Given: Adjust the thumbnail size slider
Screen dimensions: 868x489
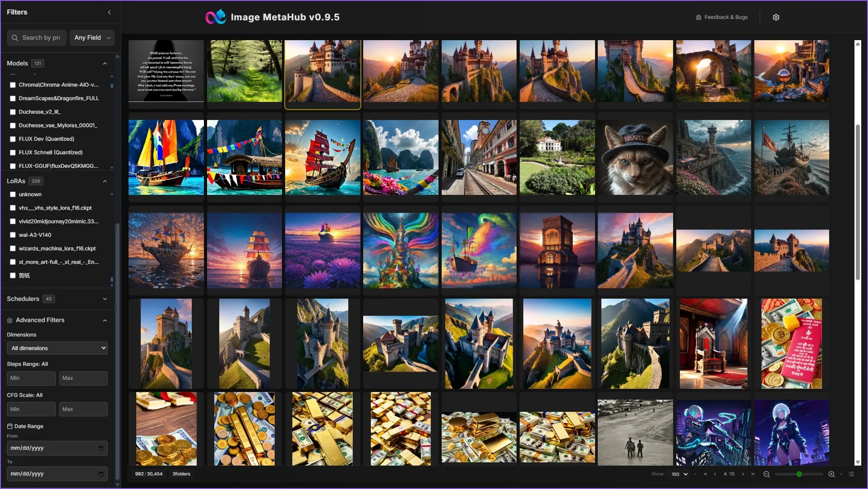Looking at the screenshot, I should click(799, 474).
